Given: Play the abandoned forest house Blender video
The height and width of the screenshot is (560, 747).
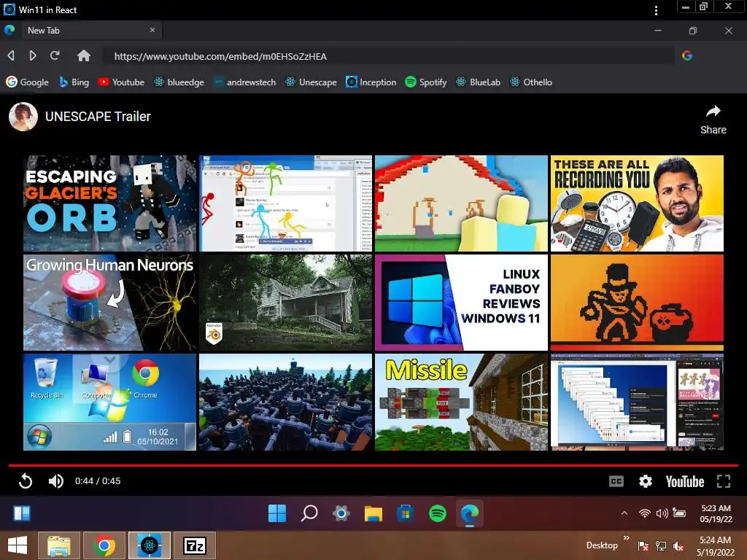Looking at the screenshot, I should pyautogui.click(x=285, y=303).
